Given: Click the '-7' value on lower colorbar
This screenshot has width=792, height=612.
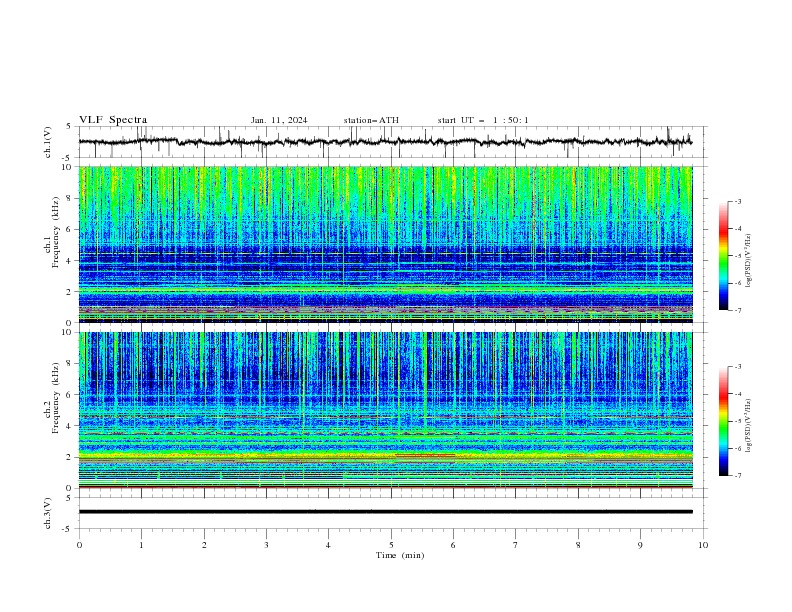Looking at the screenshot, I should 737,476.
